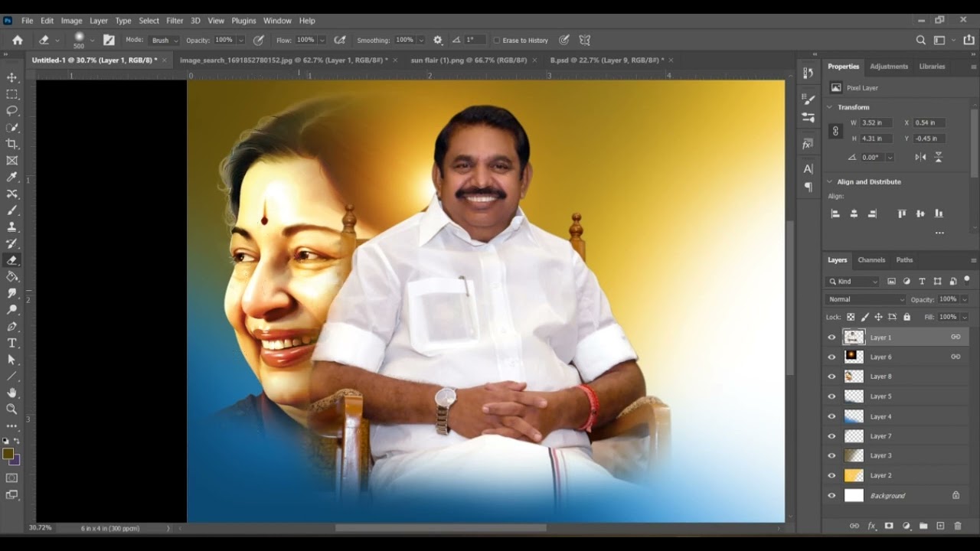Select the Horizontal Type tool
Viewport: 980px width, 551px height.
[12, 343]
